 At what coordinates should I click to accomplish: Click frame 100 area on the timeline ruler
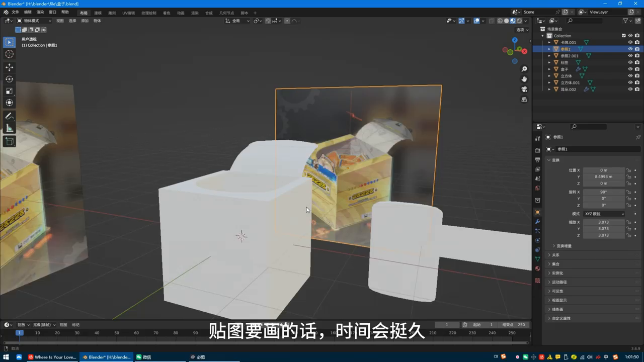coord(215,333)
